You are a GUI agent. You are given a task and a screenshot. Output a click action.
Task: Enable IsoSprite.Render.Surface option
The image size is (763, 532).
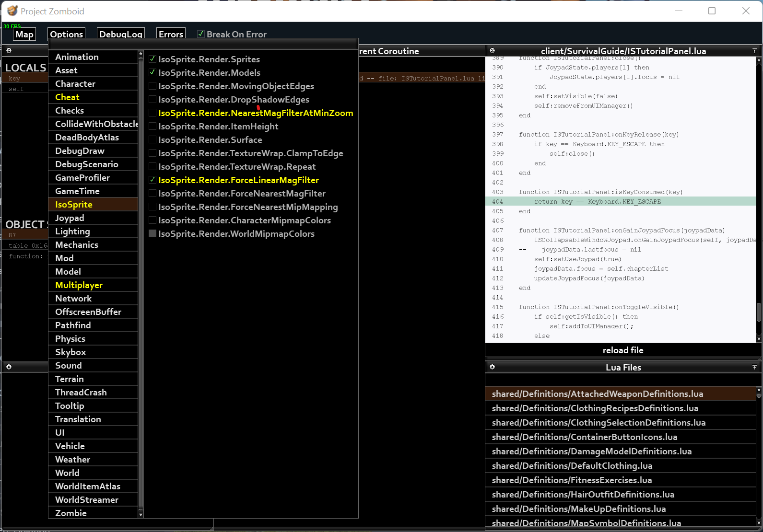click(153, 139)
